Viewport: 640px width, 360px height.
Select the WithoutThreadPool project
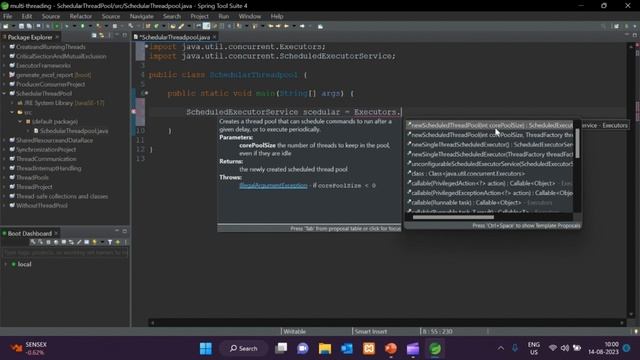coord(42,205)
